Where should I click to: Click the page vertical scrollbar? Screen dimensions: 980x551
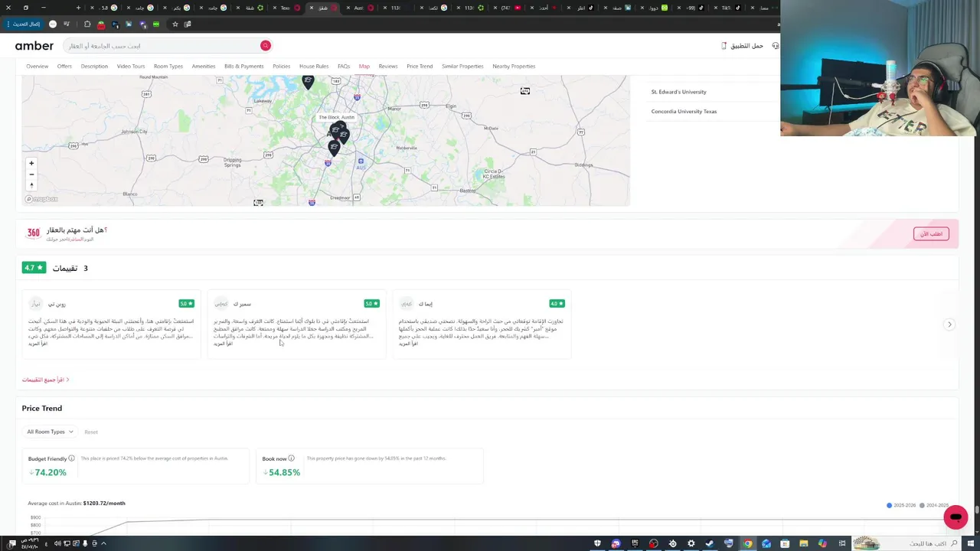coord(976,510)
